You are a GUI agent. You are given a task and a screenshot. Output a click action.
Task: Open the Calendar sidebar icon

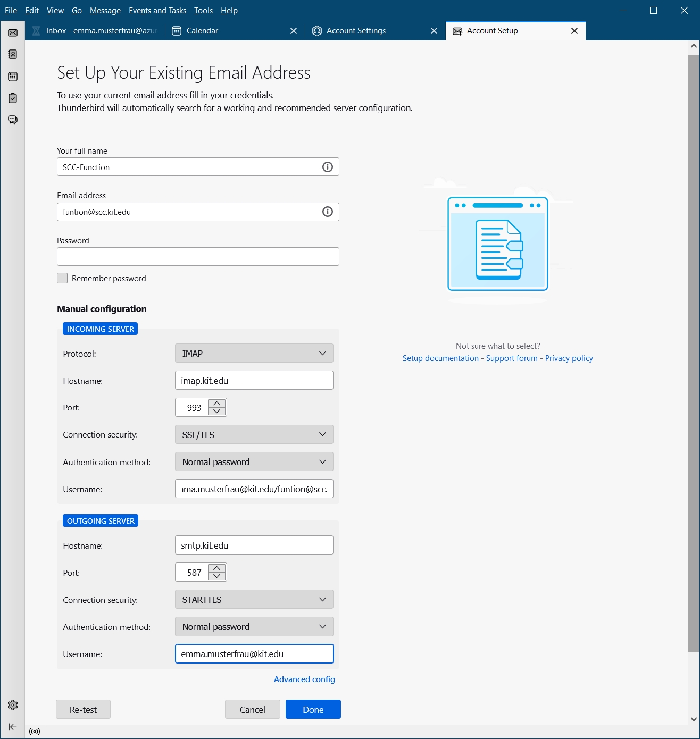(x=13, y=77)
